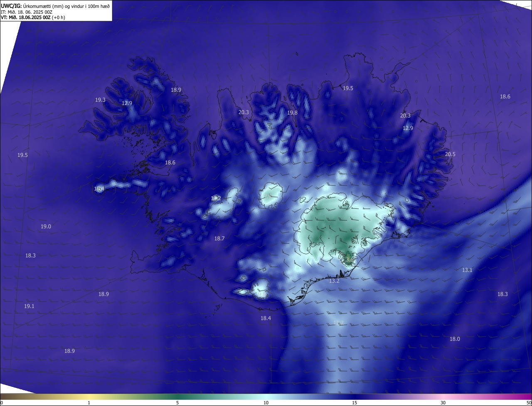This screenshot has height=406, width=532.
Task: Click the colorbar tick label 5
Action: pos(177,403)
